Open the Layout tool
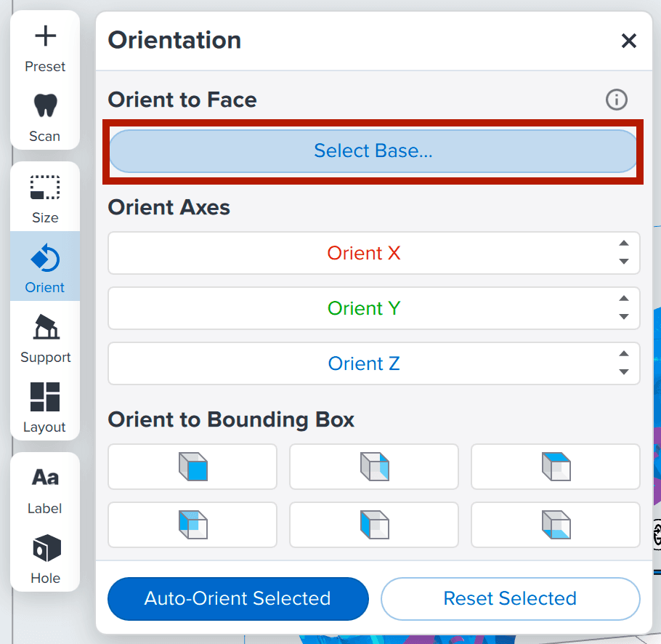The image size is (661, 644). [x=45, y=408]
